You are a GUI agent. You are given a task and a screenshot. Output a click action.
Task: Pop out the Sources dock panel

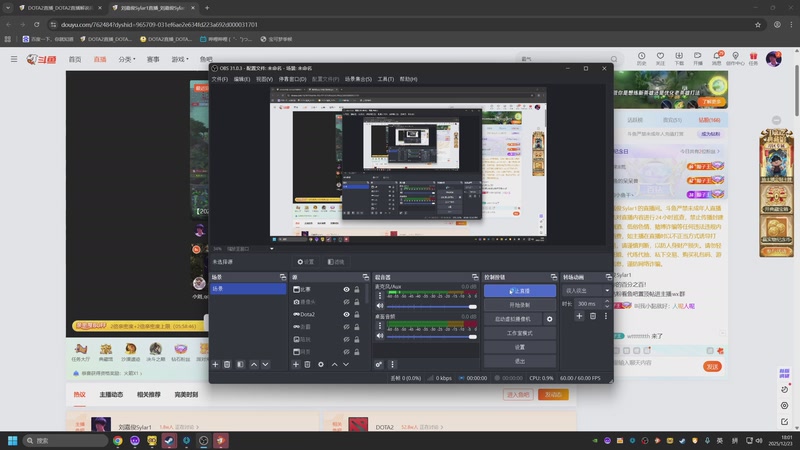coord(366,277)
